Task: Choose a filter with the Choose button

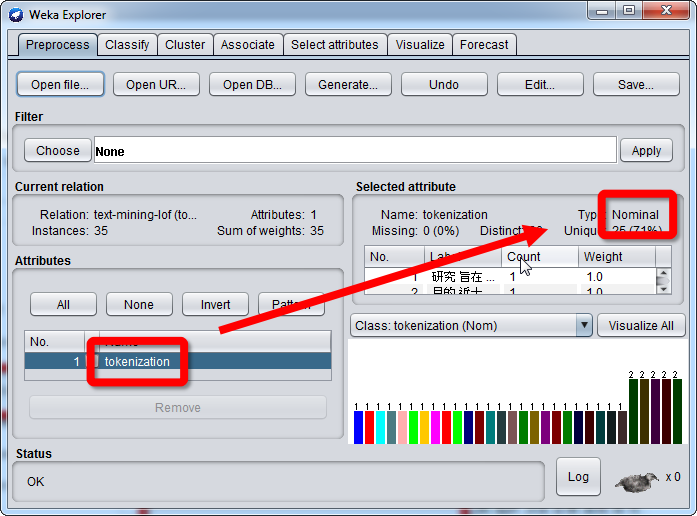Action: (x=58, y=151)
